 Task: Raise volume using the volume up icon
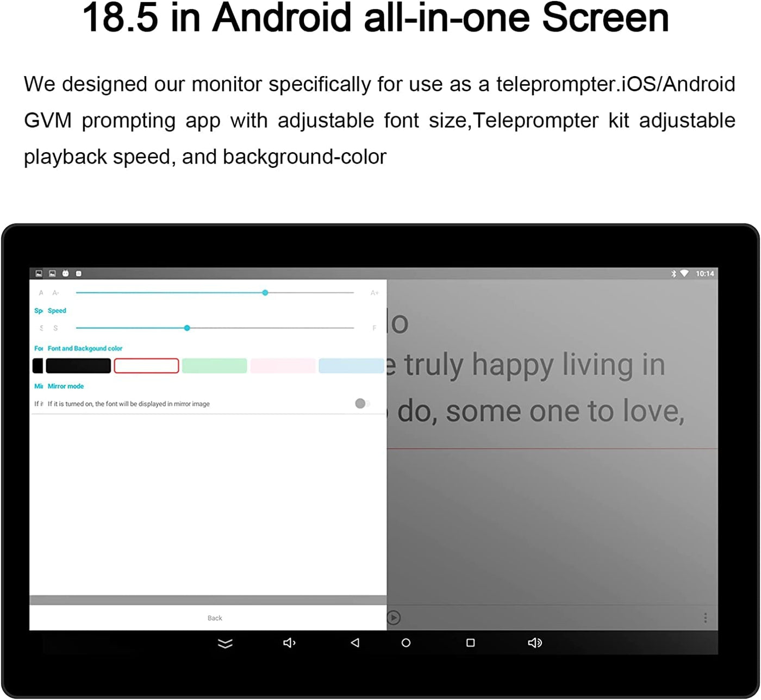535,643
